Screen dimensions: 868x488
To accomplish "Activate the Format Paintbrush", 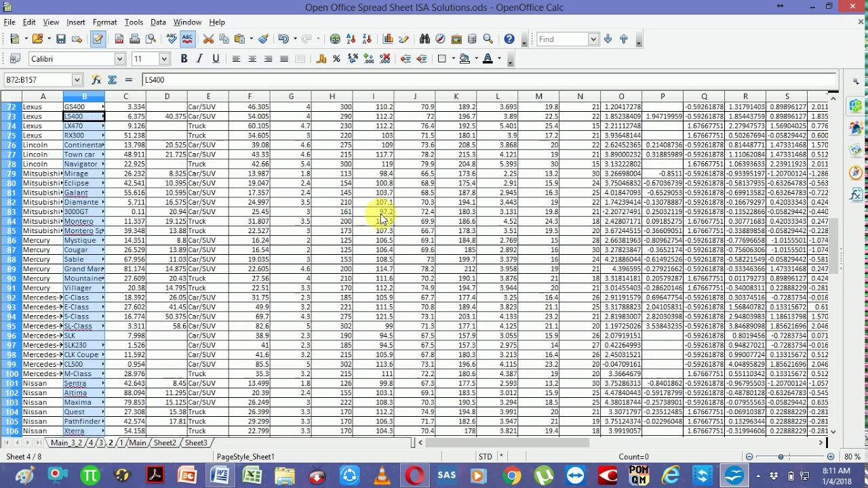I will point(263,39).
